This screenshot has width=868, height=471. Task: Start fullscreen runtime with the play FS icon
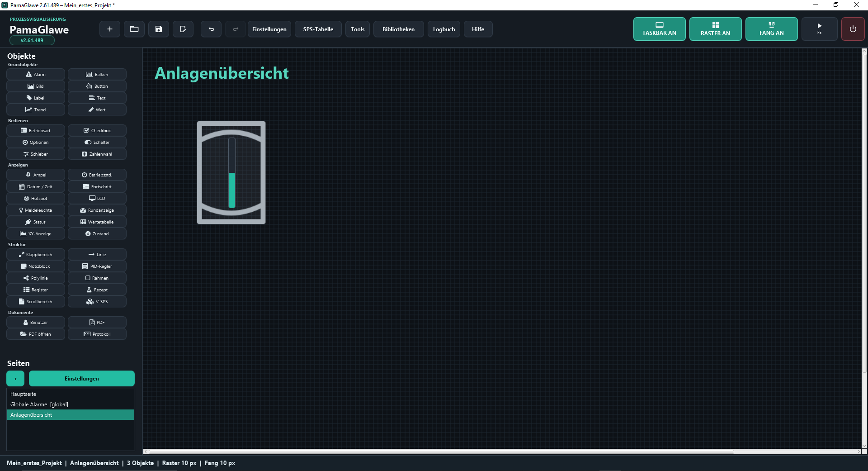point(819,29)
